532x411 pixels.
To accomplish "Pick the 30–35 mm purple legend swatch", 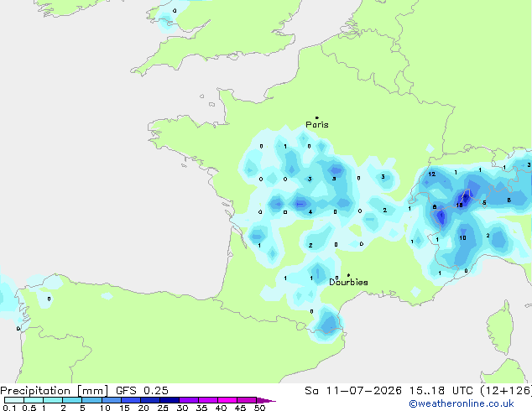I will [189, 400].
